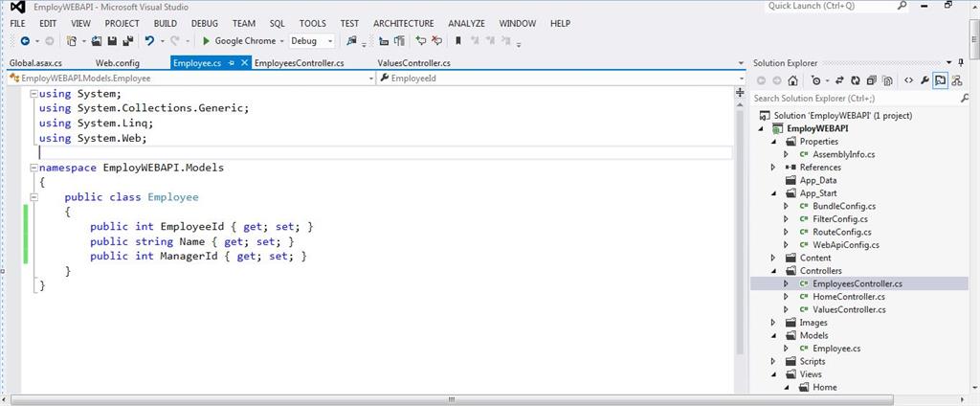
Task: Refresh the Solution Explorer
Action: (855, 80)
